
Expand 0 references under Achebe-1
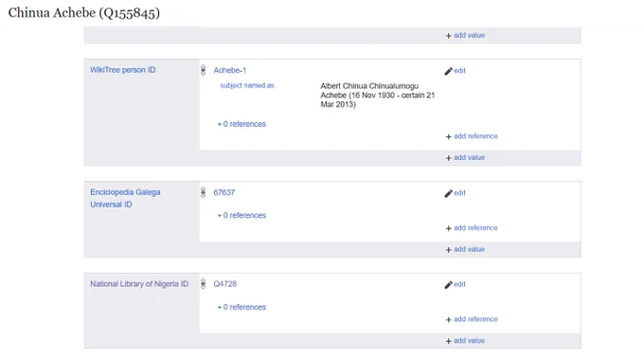[x=241, y=124]
